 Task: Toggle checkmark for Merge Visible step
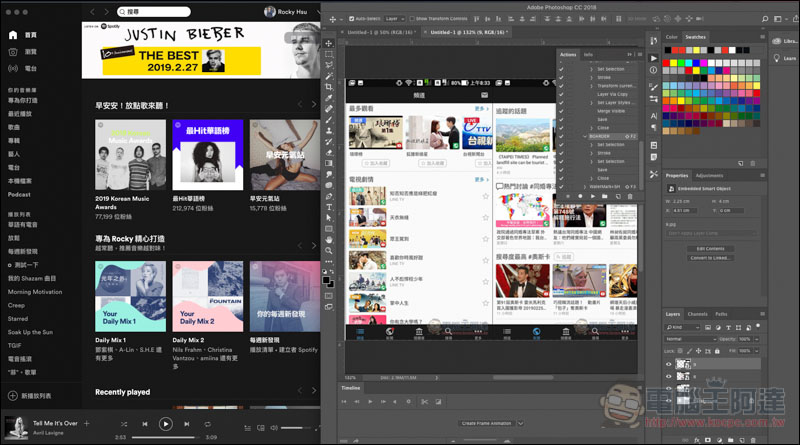(x=561, y=111)
